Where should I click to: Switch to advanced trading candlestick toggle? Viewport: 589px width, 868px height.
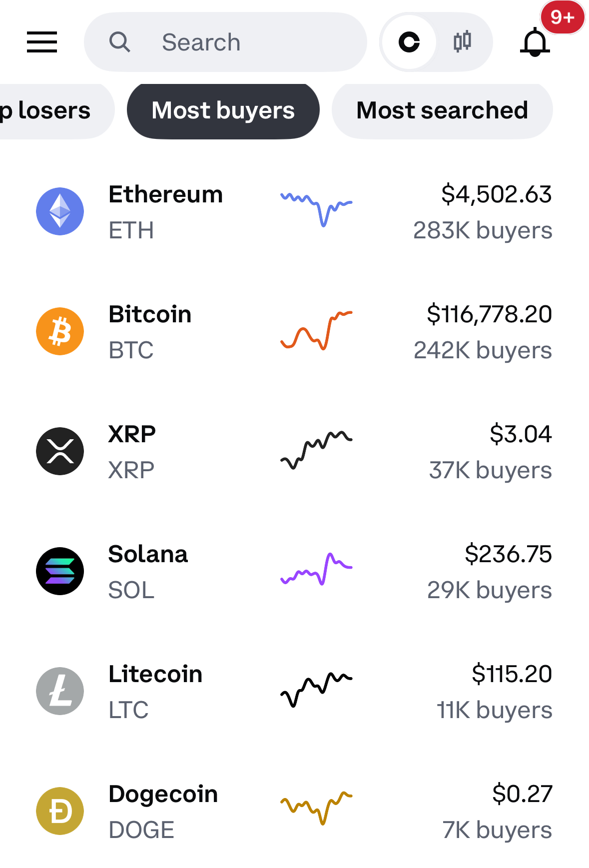coord(463,42)
